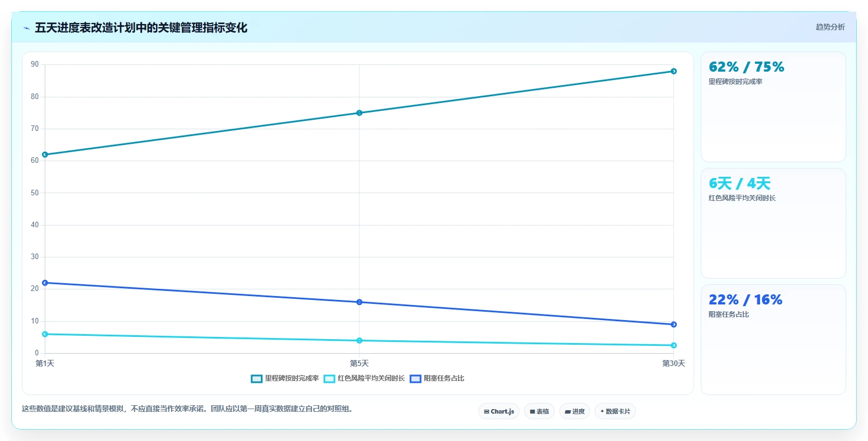Click the milestone line point at 第5天

(360, 113)
